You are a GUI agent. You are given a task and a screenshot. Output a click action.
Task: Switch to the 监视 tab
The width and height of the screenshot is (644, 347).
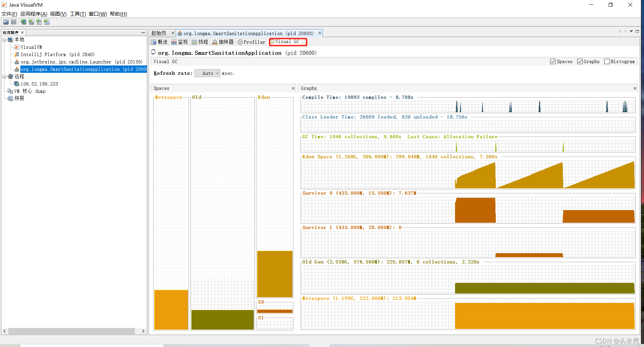click(x=180, y=42)
